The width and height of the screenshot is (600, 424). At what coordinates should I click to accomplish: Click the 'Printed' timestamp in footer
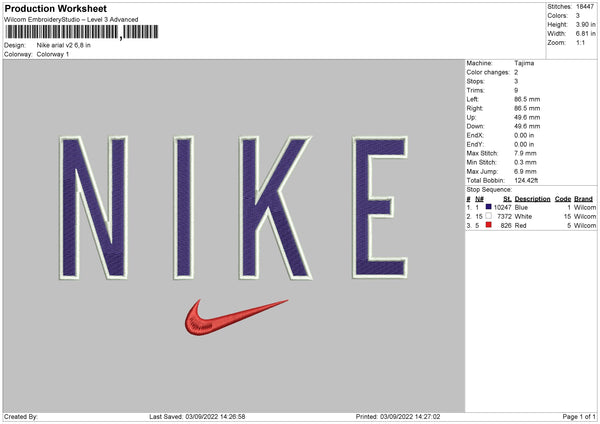[398, 417]
